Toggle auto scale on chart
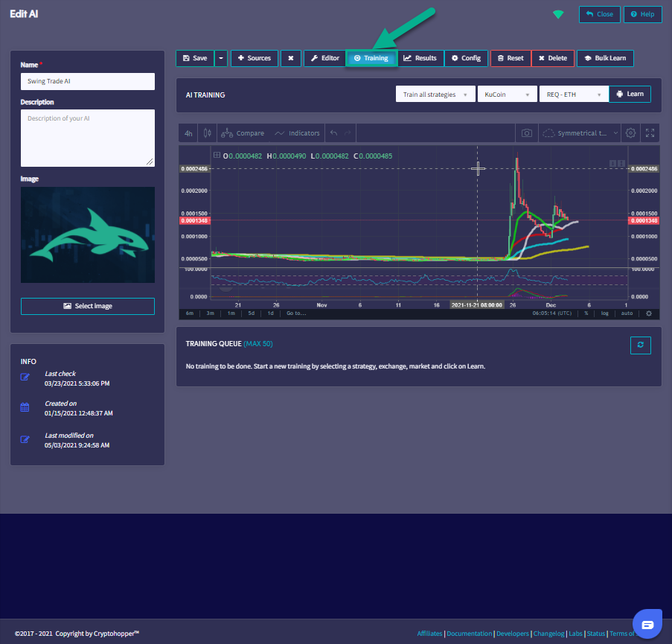This screenshot has height=644, width=672. 627,313
